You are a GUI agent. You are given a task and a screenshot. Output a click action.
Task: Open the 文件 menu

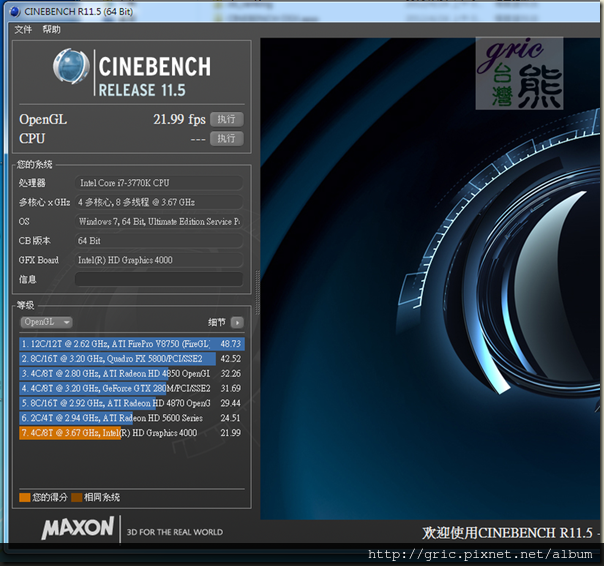pos(23,29)
